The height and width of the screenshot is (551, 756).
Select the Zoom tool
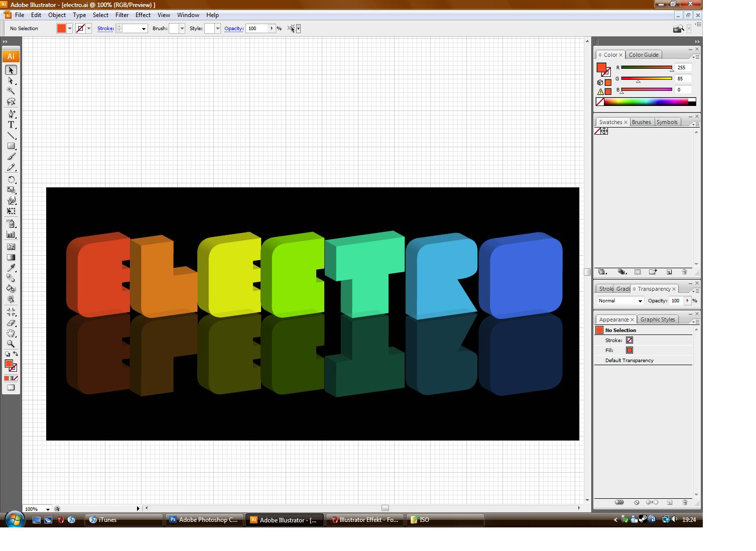point(11,344)
